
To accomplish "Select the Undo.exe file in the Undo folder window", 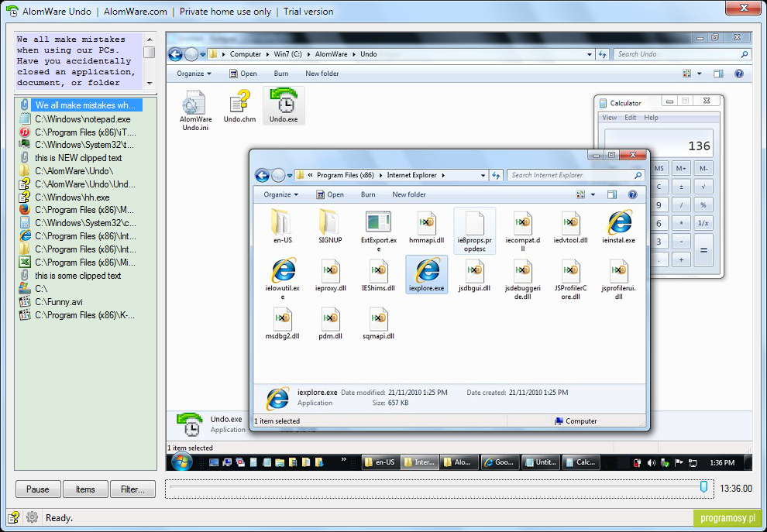I will pos(284,105).
